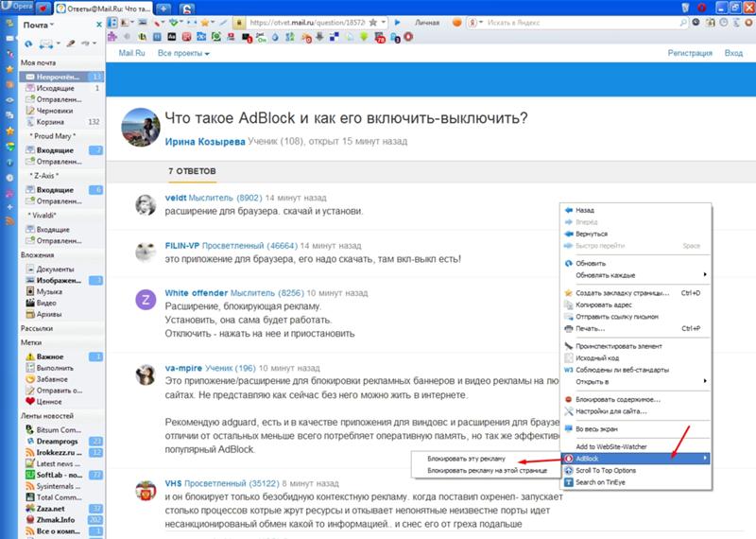Click the 7 ОТВЕТОВ answers heading
The width and height of the screenshot is (756, 539).
point(192,171)
